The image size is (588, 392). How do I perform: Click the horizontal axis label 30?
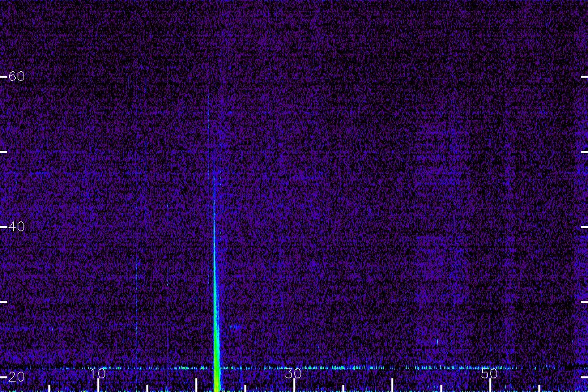(293, 374)
